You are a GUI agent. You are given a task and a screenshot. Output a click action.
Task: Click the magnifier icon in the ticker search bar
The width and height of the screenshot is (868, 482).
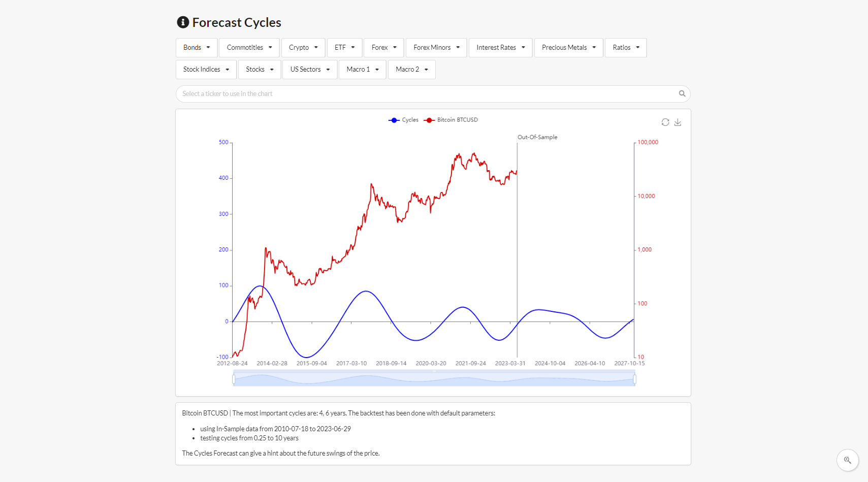pyautogui.click(x=682, y=93)
